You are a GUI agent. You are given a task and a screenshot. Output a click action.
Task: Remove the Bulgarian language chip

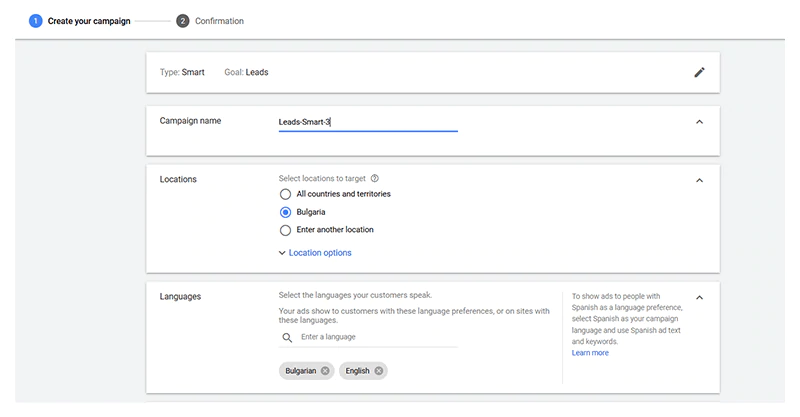pyautogui.click(x=325, y=371)
